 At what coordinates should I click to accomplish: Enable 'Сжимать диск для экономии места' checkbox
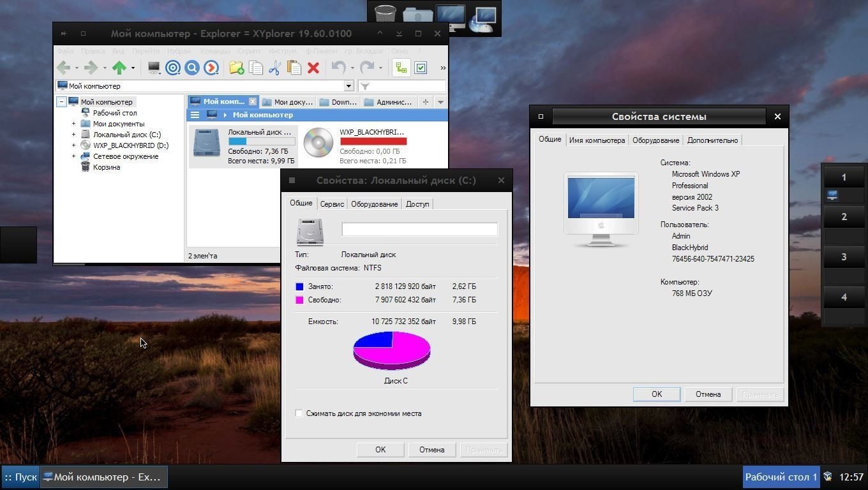(x=299, y=413)
